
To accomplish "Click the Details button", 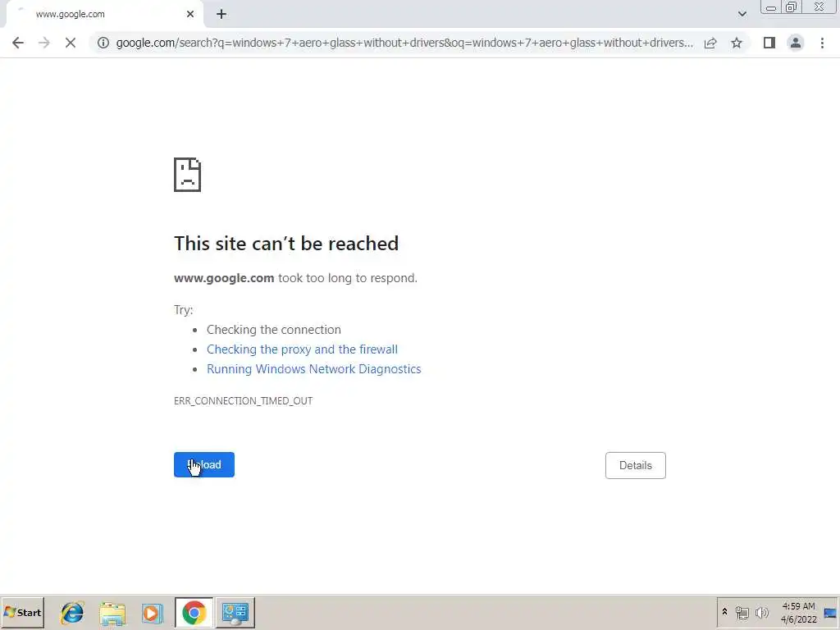I will [x=636, y=466].
